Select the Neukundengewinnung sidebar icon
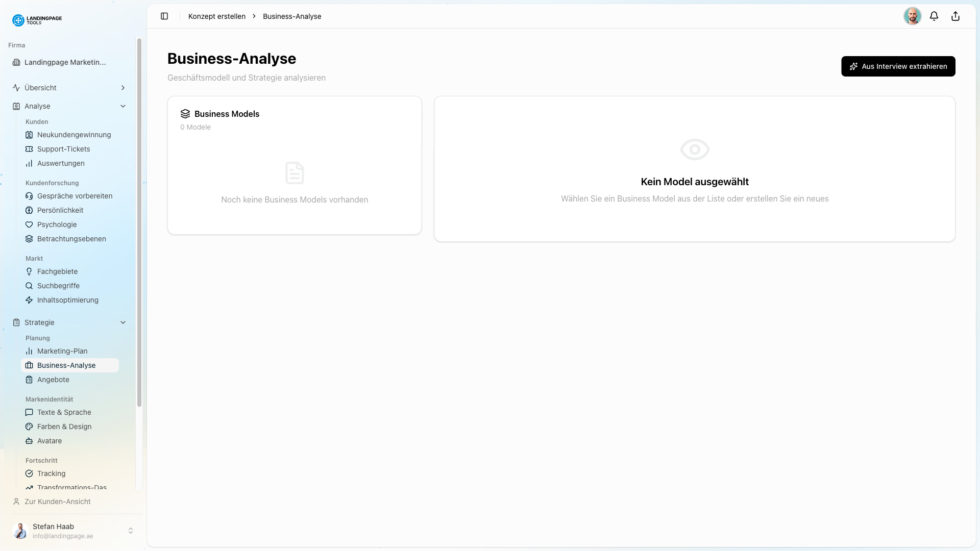Screen dimensions: 980x551 coord(29,135)
